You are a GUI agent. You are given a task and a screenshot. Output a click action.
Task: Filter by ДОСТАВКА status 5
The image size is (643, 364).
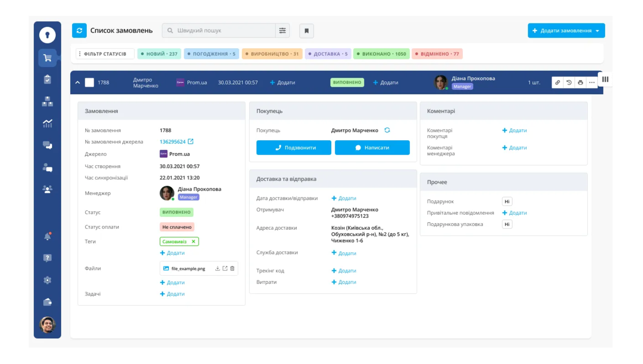coord(328,54)
